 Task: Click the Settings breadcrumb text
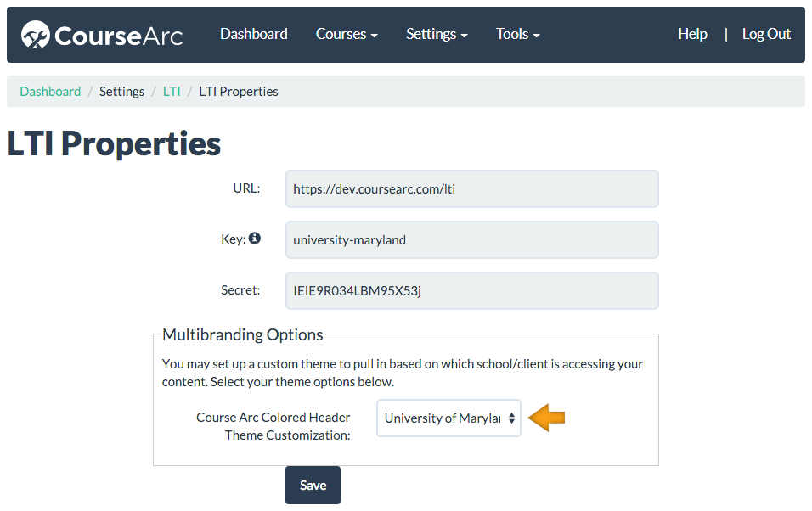[121, 91]
